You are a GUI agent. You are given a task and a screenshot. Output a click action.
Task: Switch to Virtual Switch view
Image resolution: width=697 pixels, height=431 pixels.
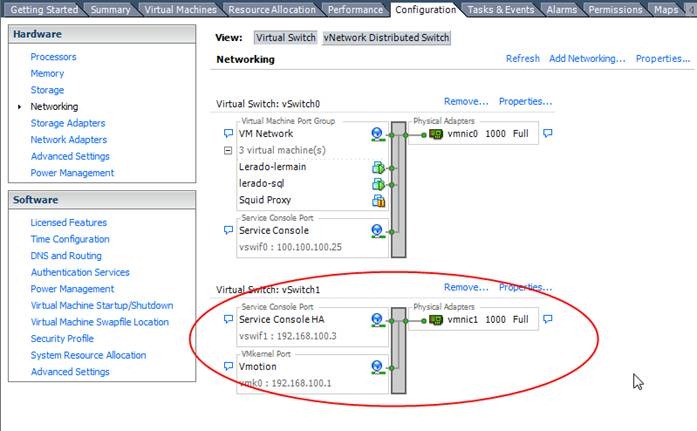point(285,38)
